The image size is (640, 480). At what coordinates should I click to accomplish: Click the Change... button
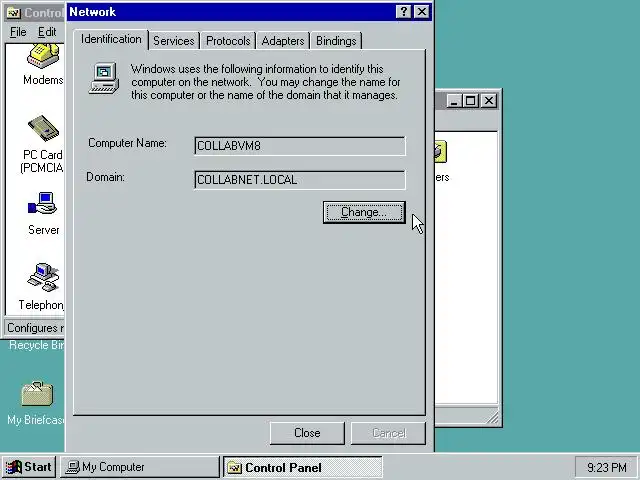coord(364,212)
